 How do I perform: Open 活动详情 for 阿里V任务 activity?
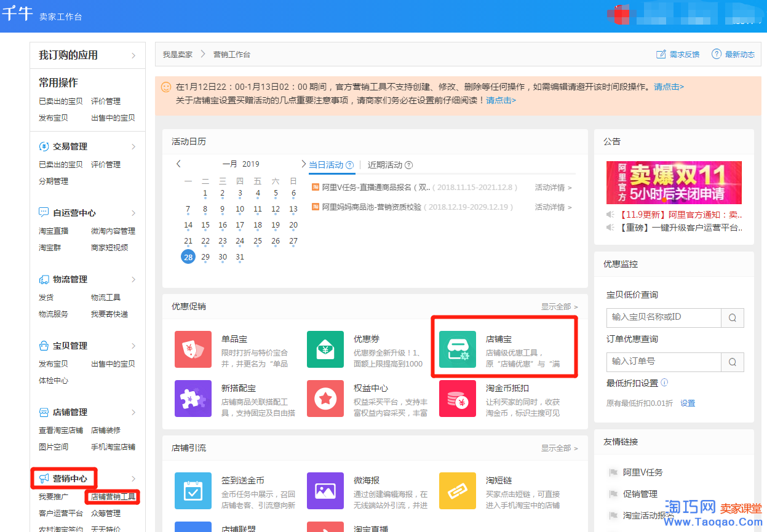pos(554,188)
